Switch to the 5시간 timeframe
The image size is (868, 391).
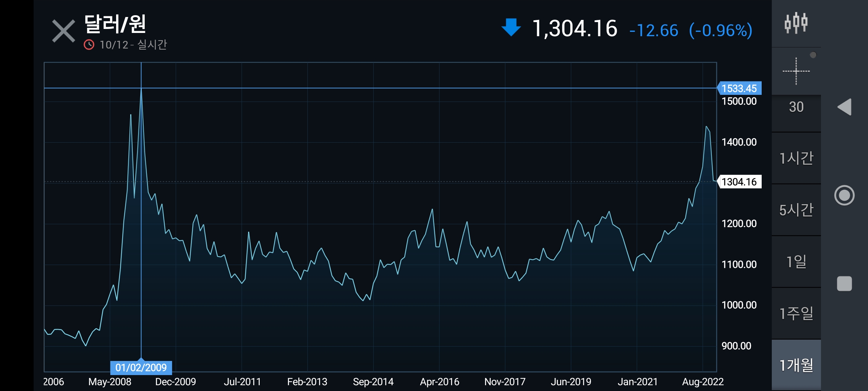point(796,210)
